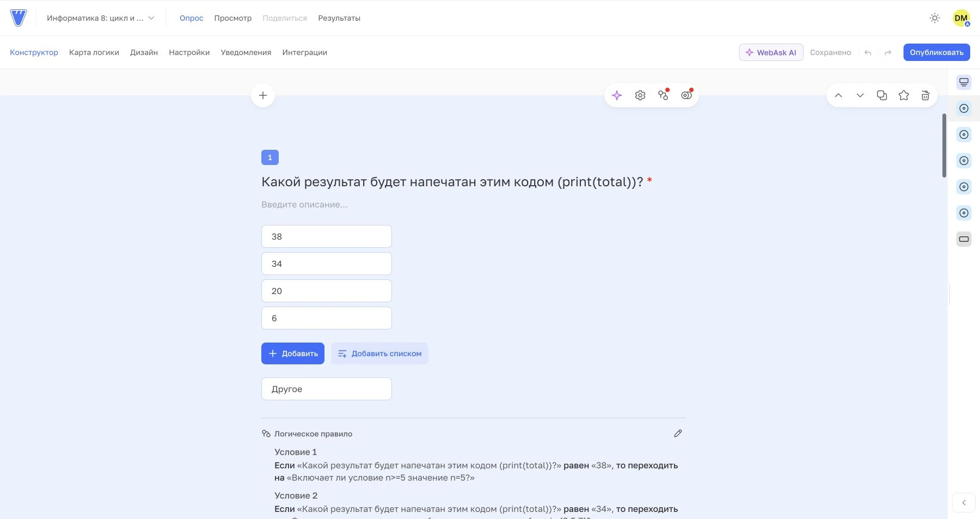Open the survey name dropdown
The image size is (980, 519).
[101, 18]
